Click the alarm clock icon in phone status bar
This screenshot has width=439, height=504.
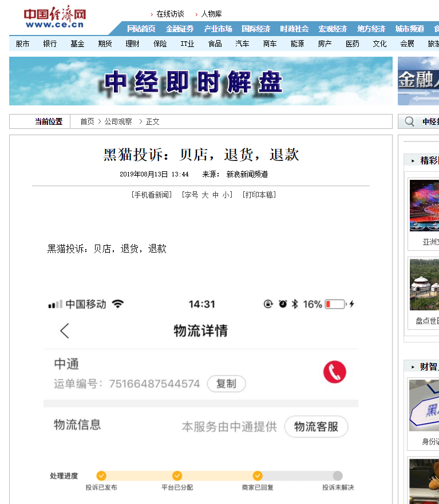point(283,304)
